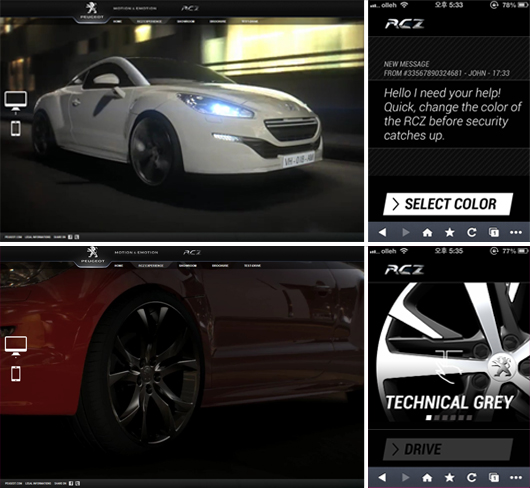The width and height of the screenshot is (530, 488).
Task: Open tabs icon on Select Color phone screen
Action: [494, 232]
